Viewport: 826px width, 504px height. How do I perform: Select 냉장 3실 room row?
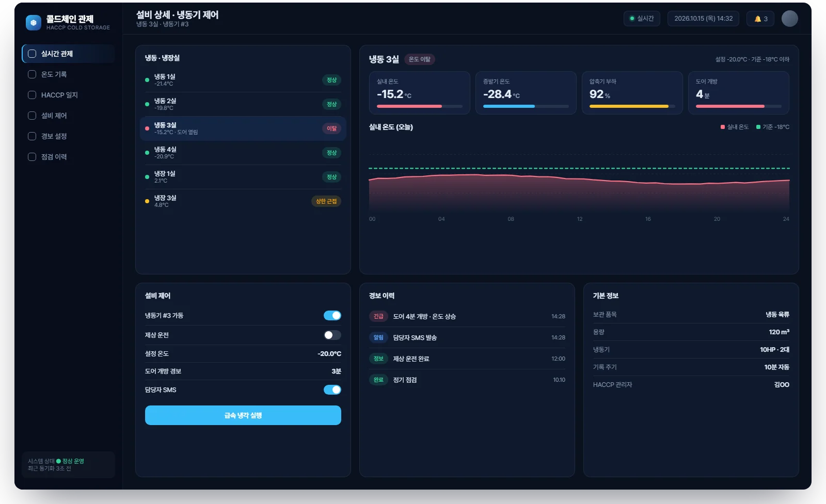[x=243, y=201]
